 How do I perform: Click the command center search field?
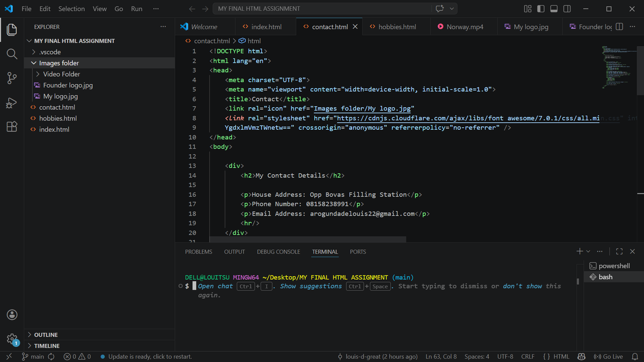click(323, 9)
